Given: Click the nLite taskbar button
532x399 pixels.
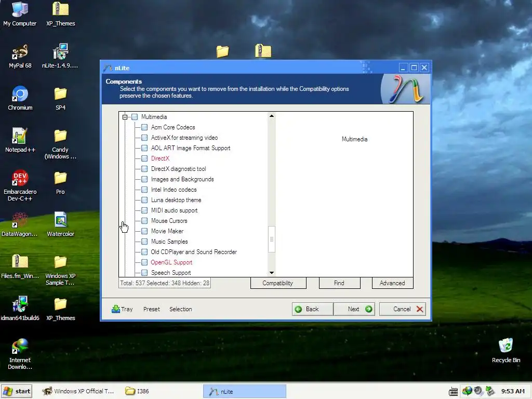Looking at the screenshot, I should coord(245,391).
